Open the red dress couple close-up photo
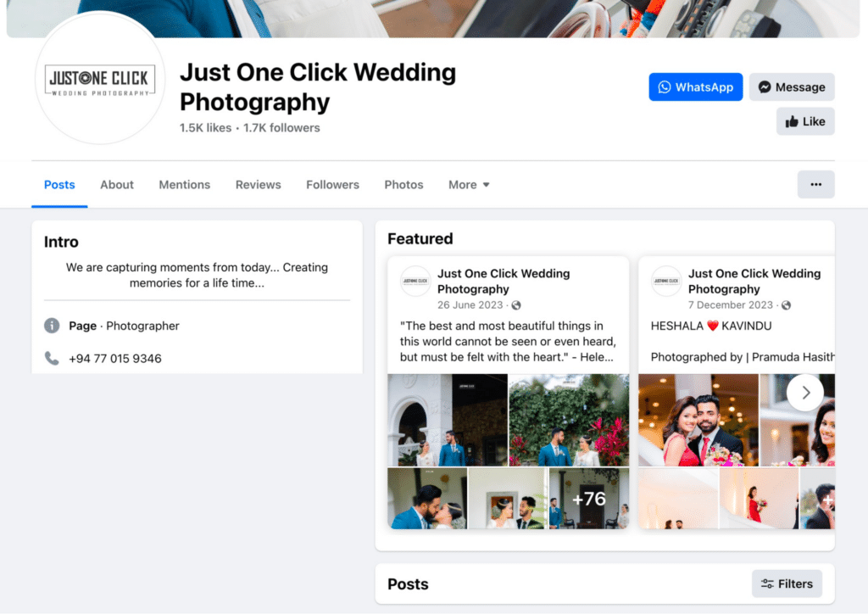This screenshot has height=614, width=868. pyautogui.click(x=698, y=421)
